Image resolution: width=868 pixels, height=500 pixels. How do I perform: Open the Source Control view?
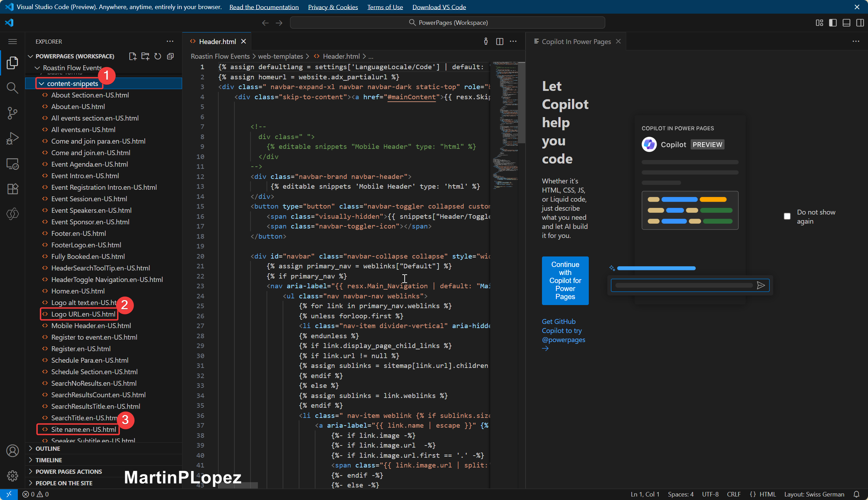tap(12, 113)
